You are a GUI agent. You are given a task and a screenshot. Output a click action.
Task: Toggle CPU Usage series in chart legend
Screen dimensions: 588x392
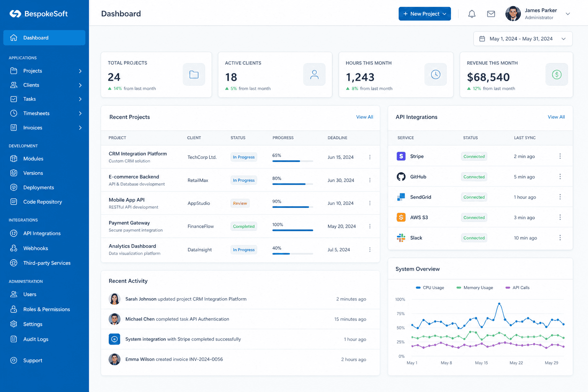click(430, 287)
